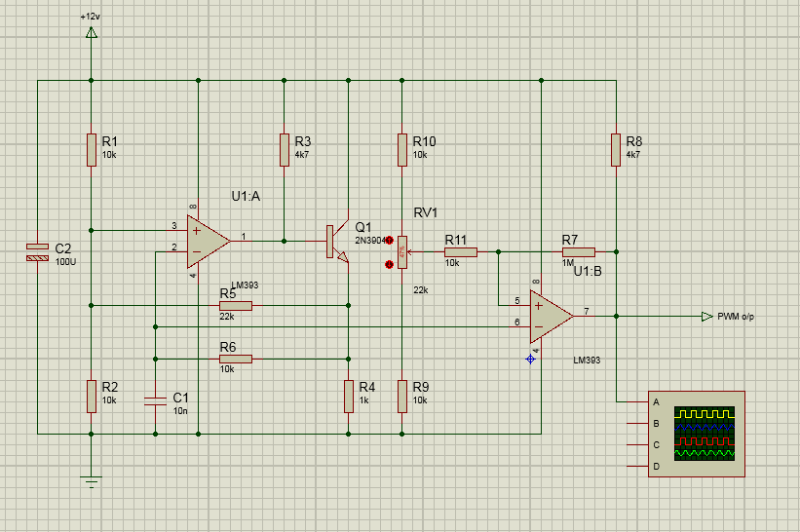Screen dimensions: 800x532
Task: Select the 100U value of C2
Action: pos(66,262)
